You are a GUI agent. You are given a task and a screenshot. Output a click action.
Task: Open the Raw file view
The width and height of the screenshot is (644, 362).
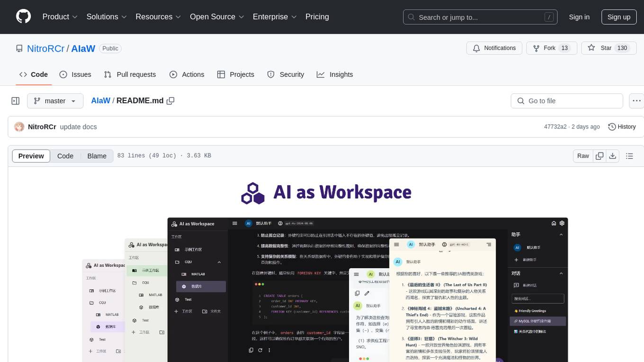[x=583, y=156]
